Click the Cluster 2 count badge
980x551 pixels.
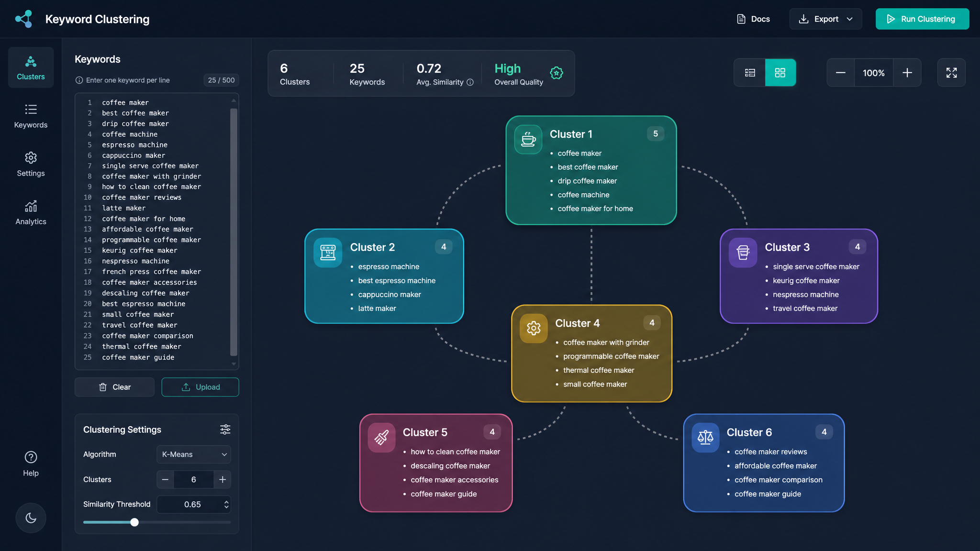tap(444, 247)
